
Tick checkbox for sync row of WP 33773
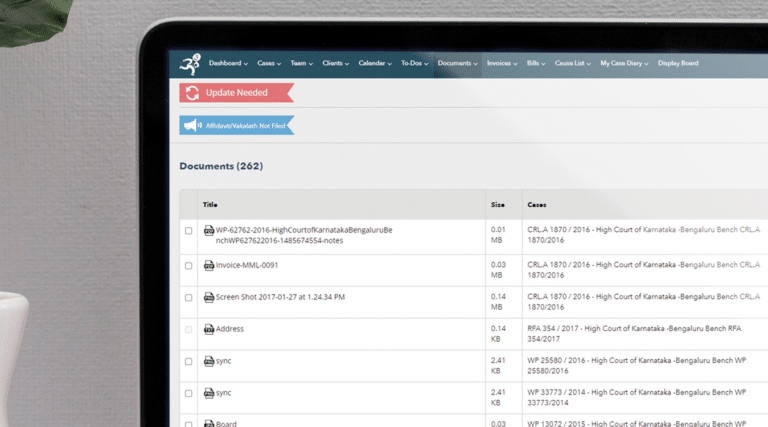(189, 393)
